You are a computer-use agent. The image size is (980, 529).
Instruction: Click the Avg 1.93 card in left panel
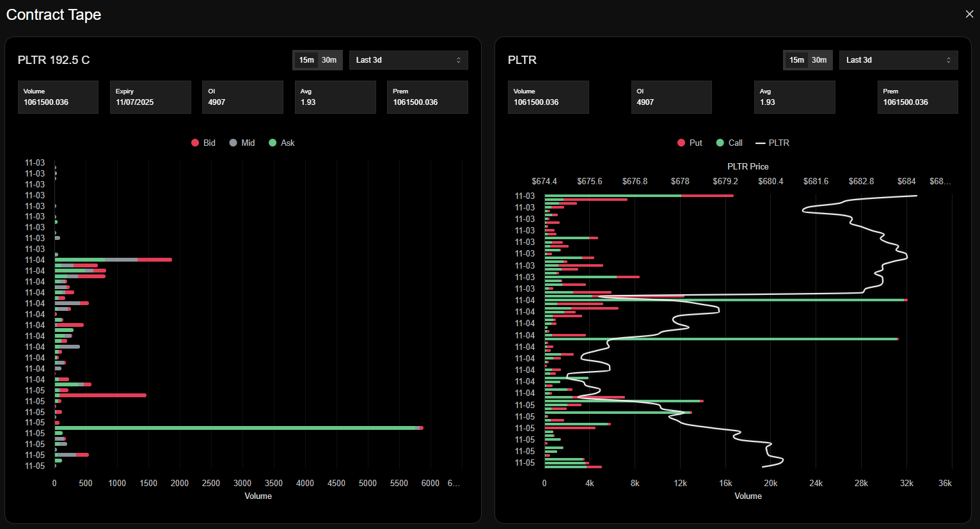[x=335, y=97]
